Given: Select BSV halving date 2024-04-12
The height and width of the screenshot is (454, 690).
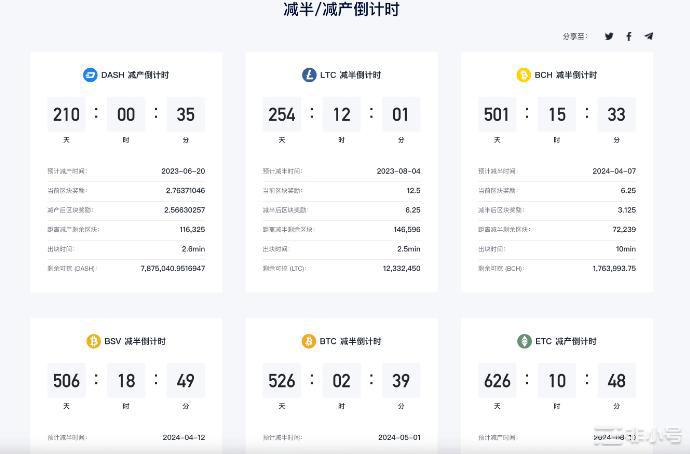Looking at the screenshot, I should click(184, 437).
